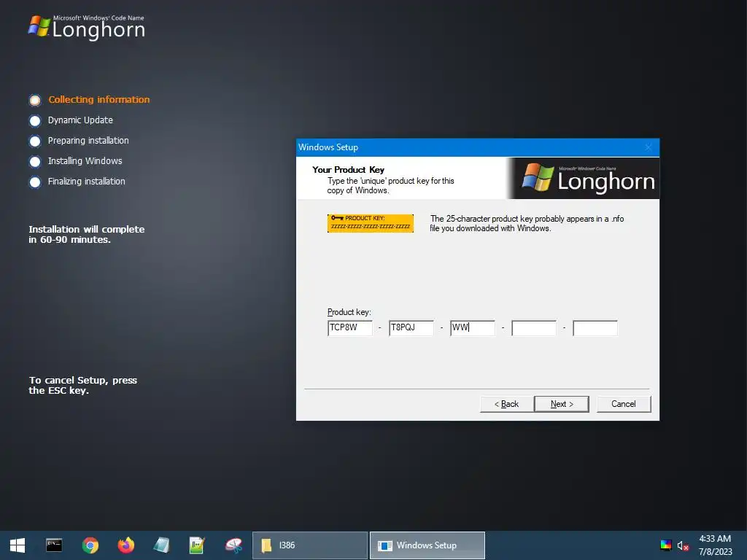Click the 'Dynamic Update' step label
Image resolution: width=747 pixels, height=560 pixels.
(x=80, y=120)
